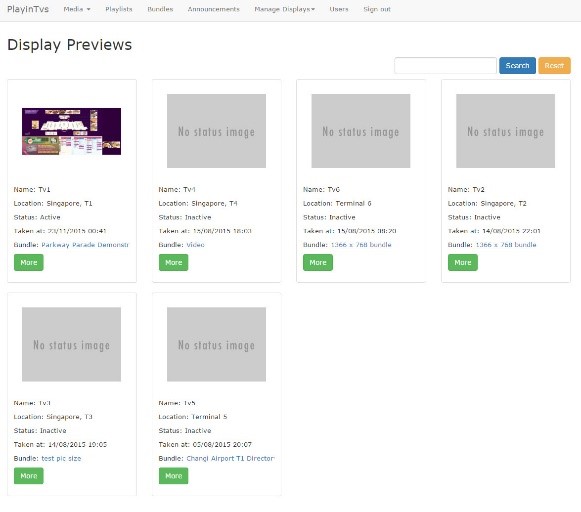Go to the Playlists page
Screen dimensions: 581x512
click(119, 9)
